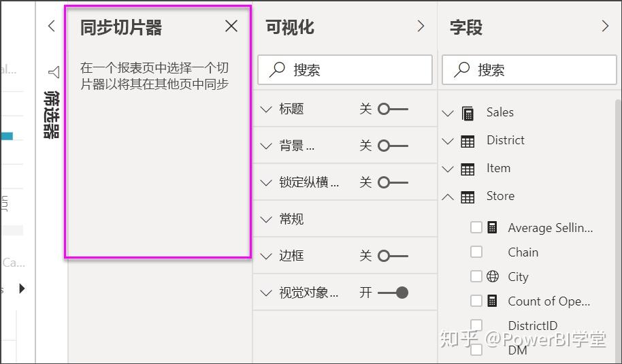Turn on the 标题 toggle
This screenshot has width=622, height=364.
tap(393, 109)
